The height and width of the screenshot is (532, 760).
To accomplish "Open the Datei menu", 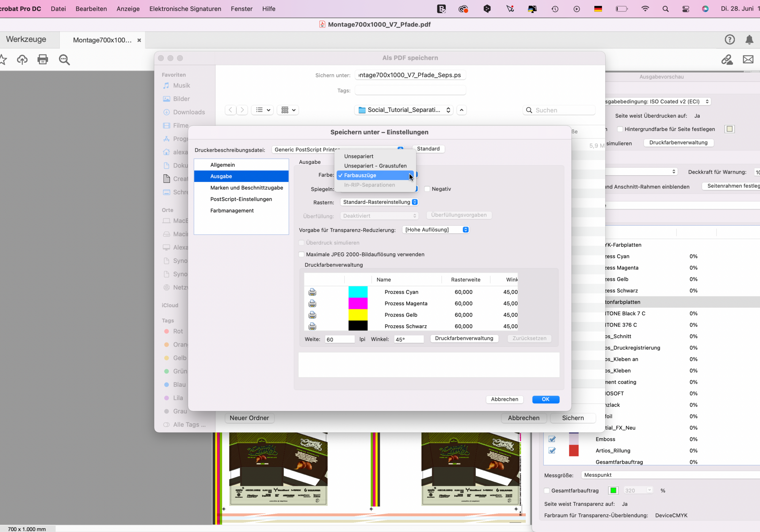I will point(58,8).
